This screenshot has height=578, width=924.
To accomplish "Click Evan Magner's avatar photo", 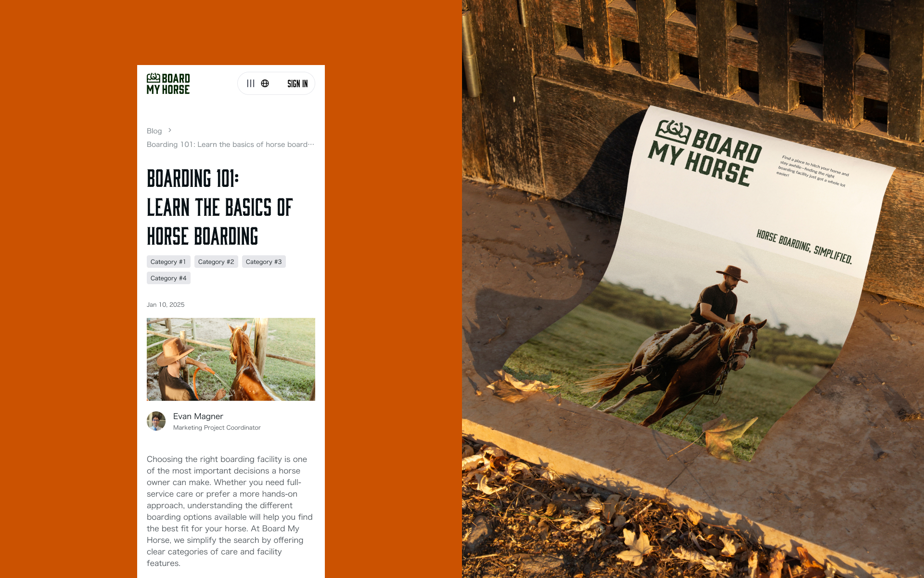I will [156, 421].
